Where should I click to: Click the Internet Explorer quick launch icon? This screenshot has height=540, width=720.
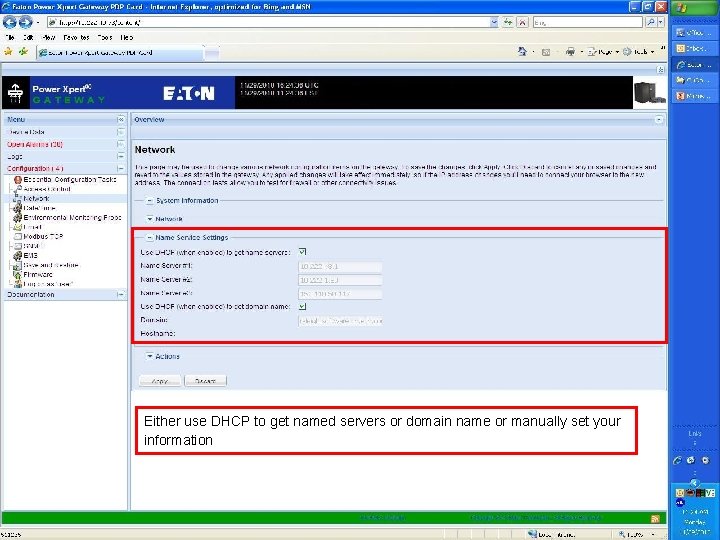click(677, 460)
